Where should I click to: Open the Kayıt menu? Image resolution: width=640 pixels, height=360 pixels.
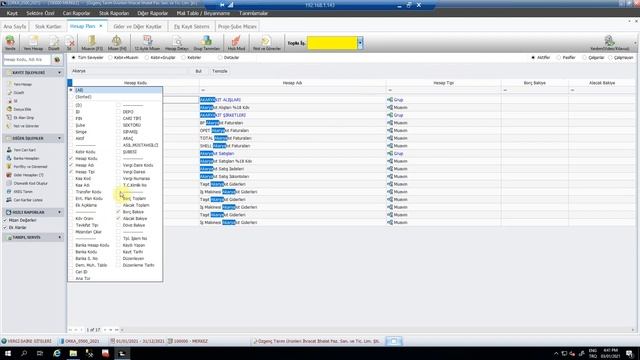coord(12,13)
